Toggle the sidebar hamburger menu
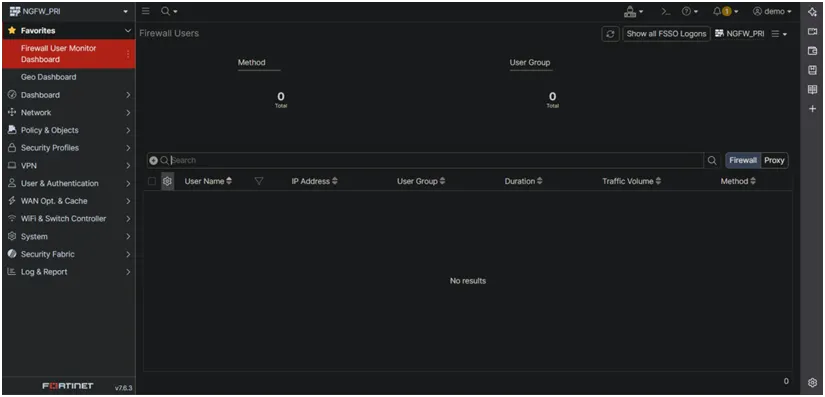Image resolution: width=825 pixels, height=397 pixels. (x=146, y=11)
